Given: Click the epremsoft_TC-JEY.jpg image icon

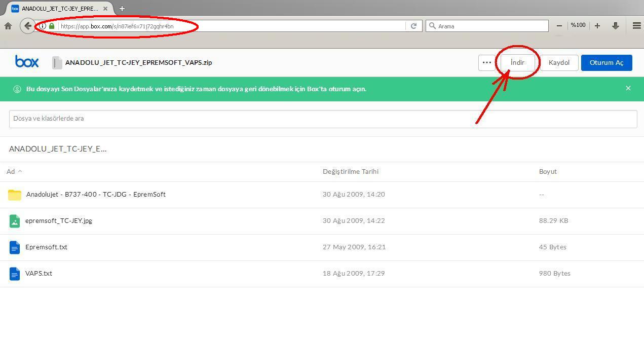Looking at the screenshot, I should pyautogui.click(x=15, y=221).
